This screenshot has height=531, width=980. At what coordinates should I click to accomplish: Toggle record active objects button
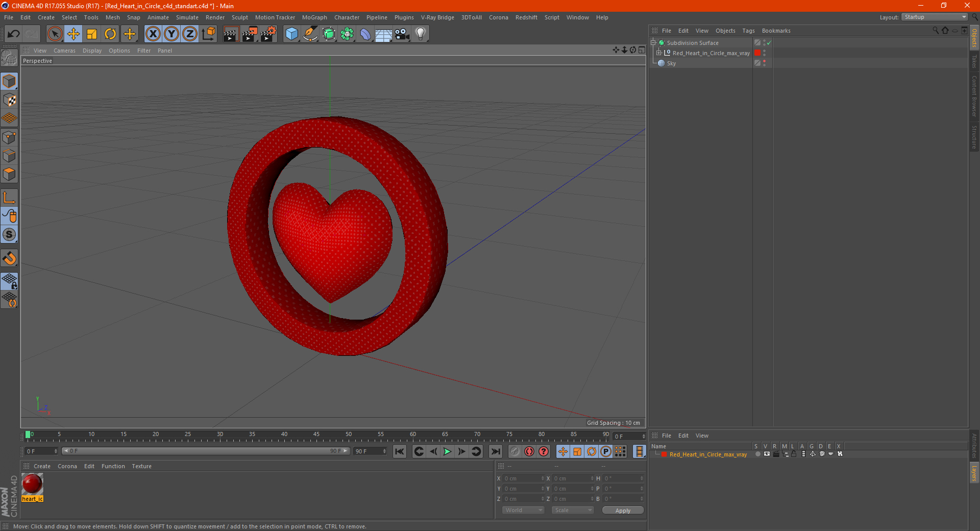point(515,451)
